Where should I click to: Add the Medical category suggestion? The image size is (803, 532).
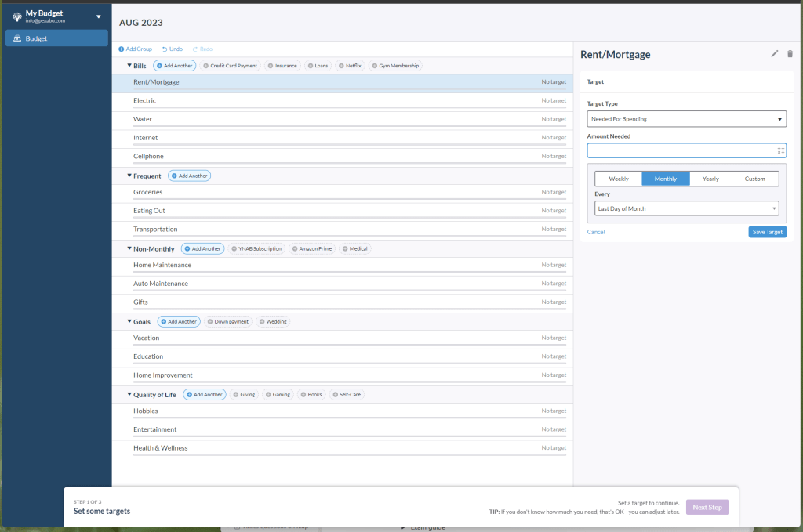355,248
